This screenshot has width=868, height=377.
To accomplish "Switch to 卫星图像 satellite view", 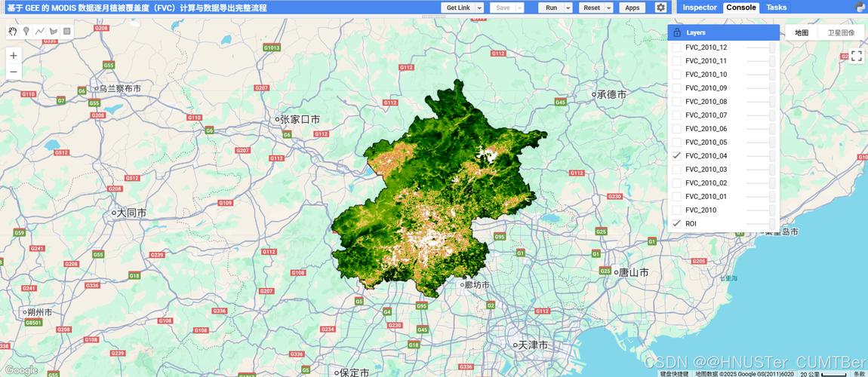I will pyautogui.click(x=841, y=32).
